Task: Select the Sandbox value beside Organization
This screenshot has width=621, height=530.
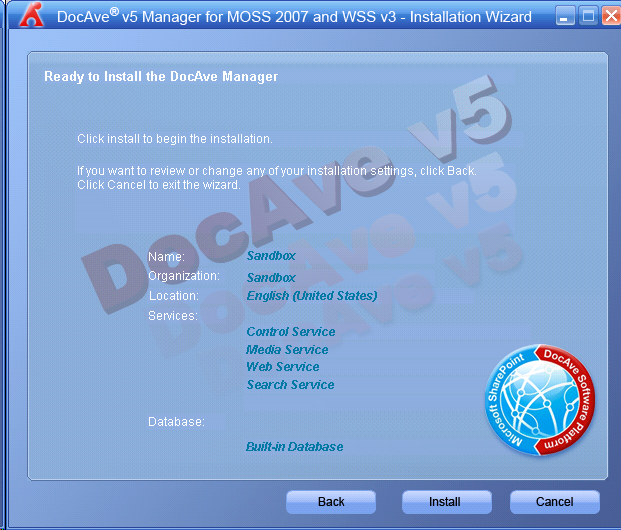Action: tap(271, 277)
